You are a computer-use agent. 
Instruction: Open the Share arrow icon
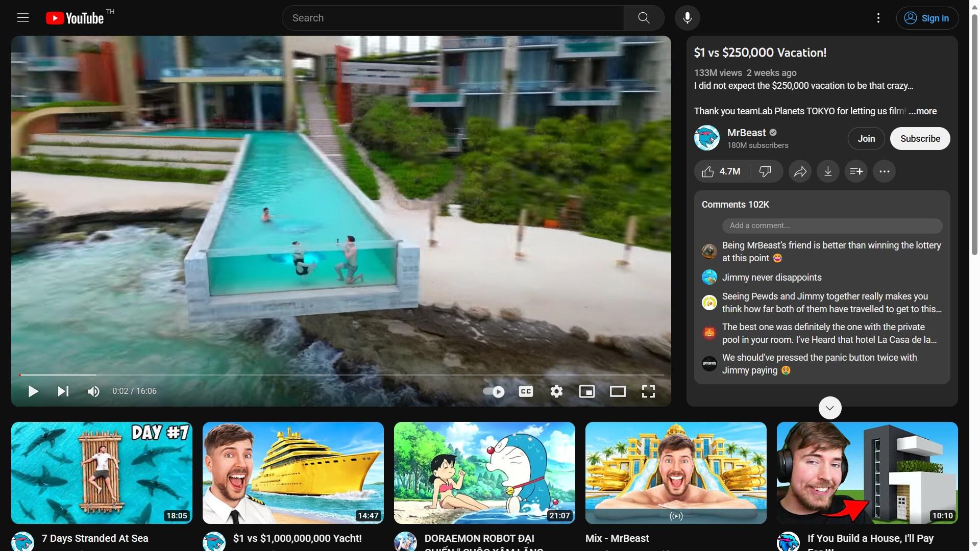[800, 171]
